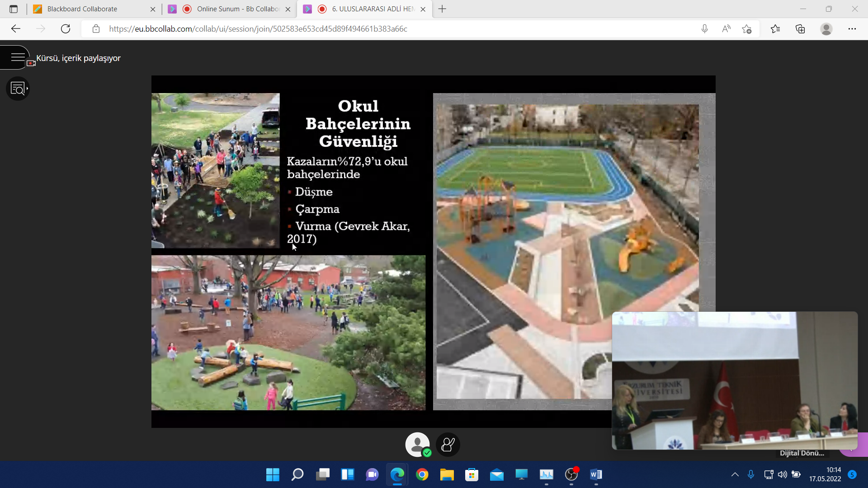Click the address bar URL

pos(258,29)
